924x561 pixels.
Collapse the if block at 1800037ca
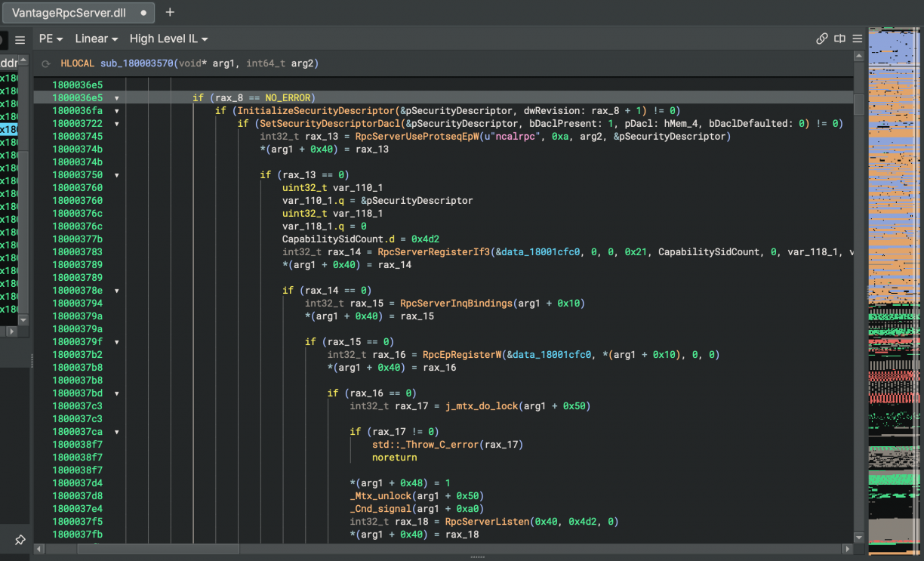point(116,432)
